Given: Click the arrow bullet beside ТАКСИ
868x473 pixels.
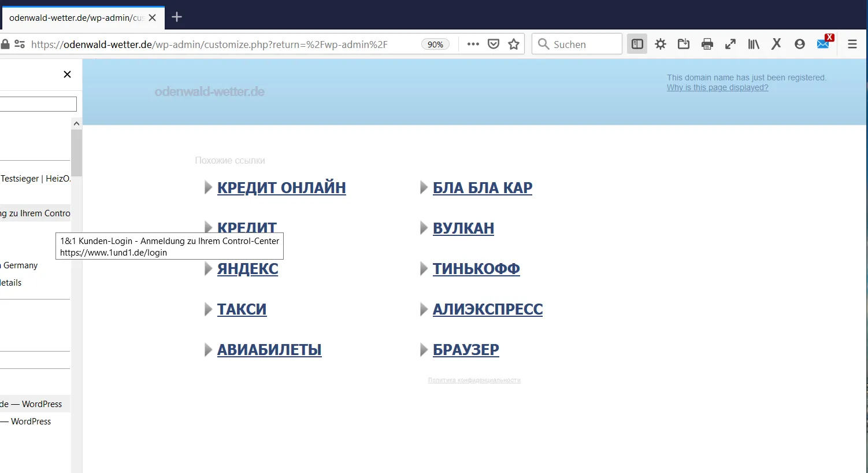Looking at the screenshot, I should pos(208,309).
